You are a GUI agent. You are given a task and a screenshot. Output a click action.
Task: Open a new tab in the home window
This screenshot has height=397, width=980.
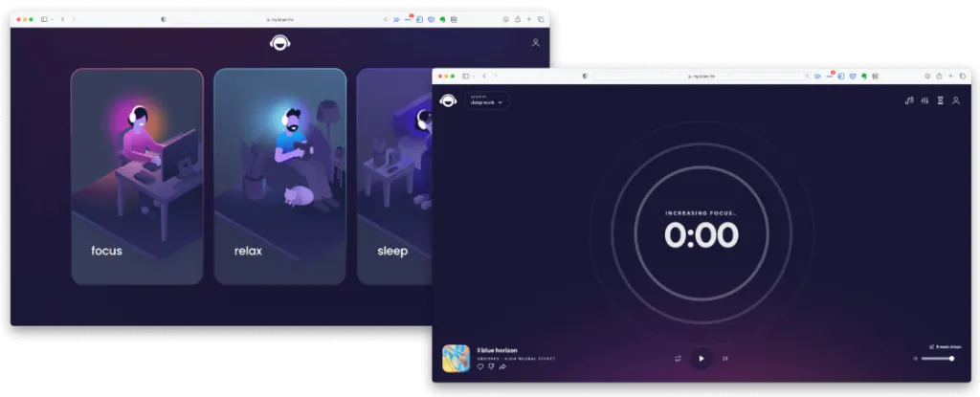[x=528, y=19]
